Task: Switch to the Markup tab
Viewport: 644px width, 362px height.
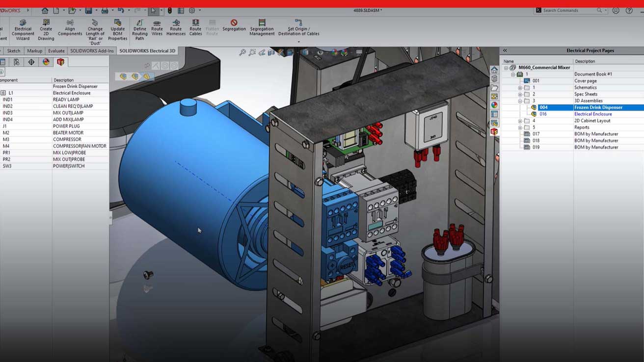Action: click(35, 51)
